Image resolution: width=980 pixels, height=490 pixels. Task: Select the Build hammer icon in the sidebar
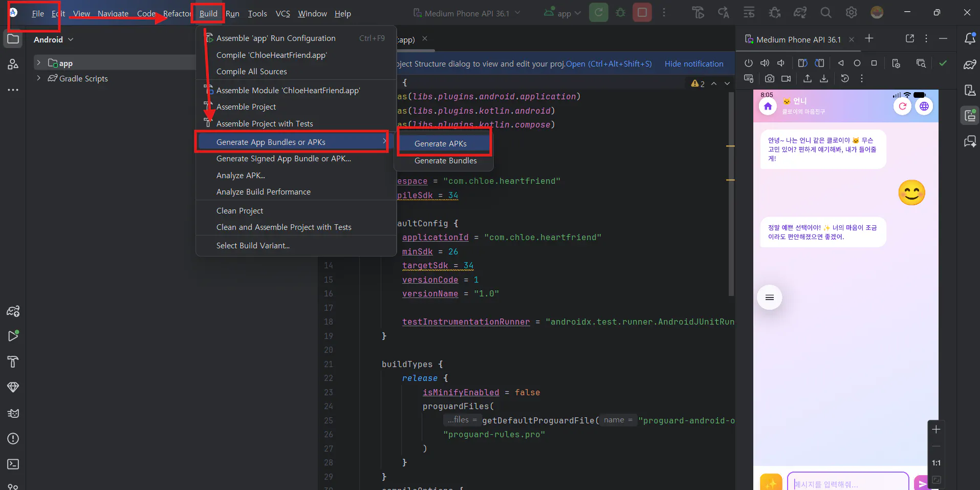point(13,362)
